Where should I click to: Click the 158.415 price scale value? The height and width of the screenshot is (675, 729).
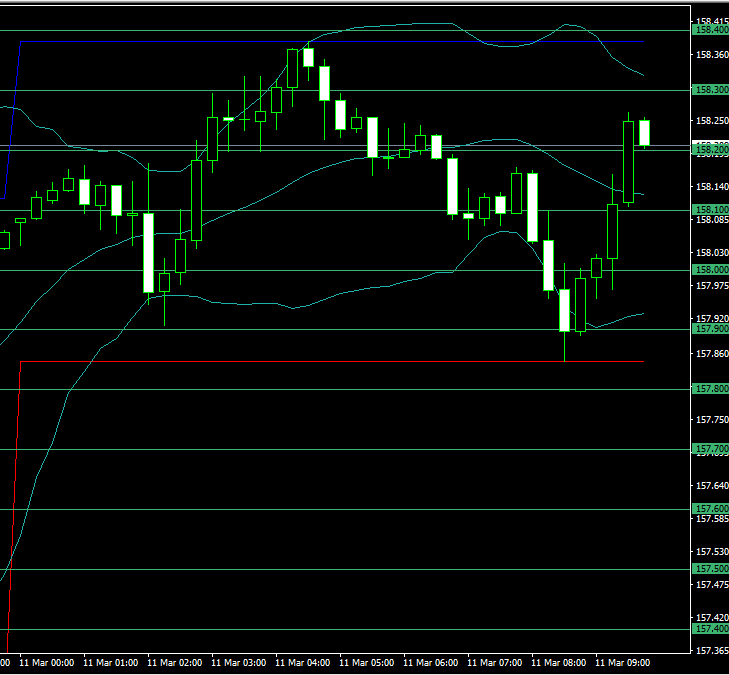coord(712,20)
